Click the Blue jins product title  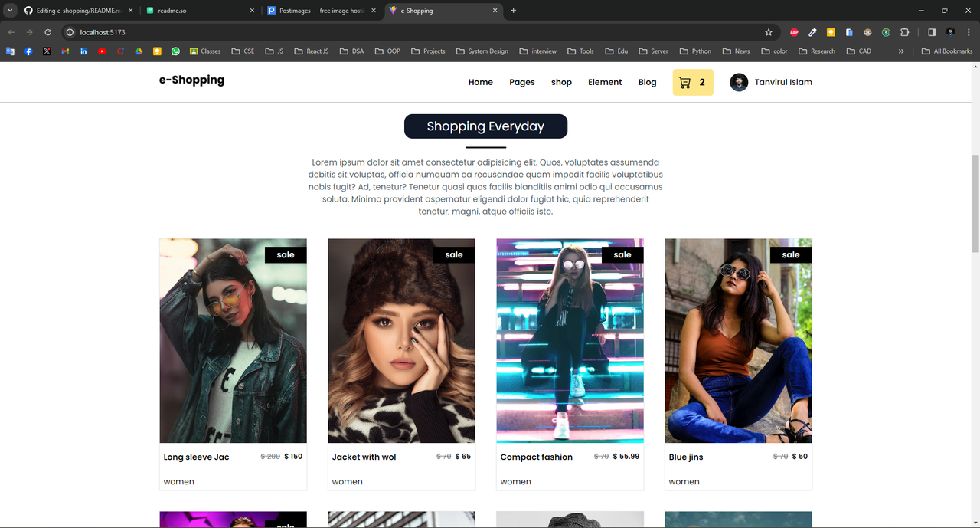tap(685, 457)
